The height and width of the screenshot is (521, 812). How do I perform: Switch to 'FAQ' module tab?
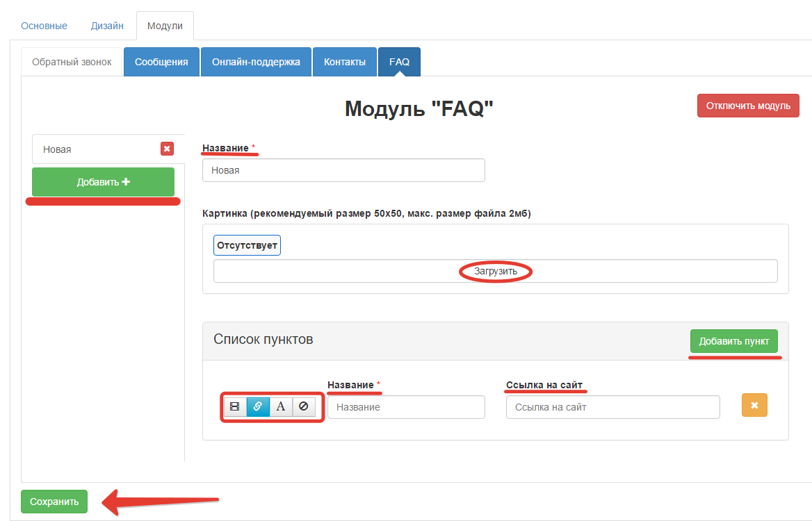(399, 62)
